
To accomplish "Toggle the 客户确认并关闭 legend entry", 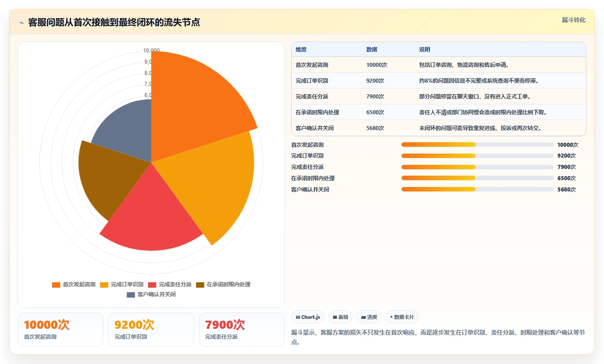I will (151, 294).
